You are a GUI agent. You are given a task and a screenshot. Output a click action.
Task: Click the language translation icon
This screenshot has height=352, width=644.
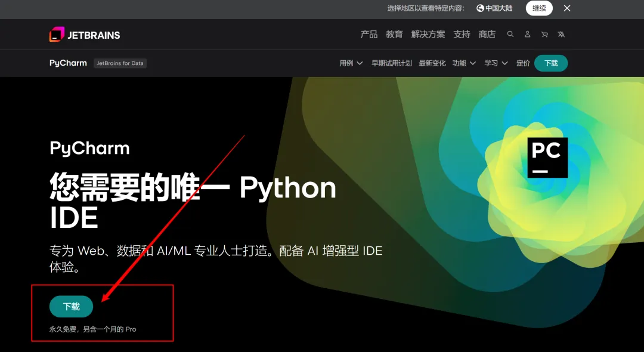click(x=561, y=35)
